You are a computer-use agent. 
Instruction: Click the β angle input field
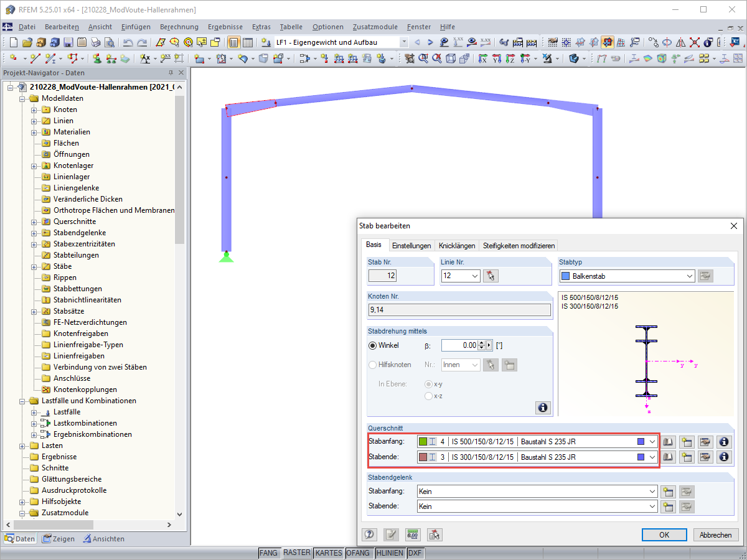pyautogui.click(x=460, y=345)
